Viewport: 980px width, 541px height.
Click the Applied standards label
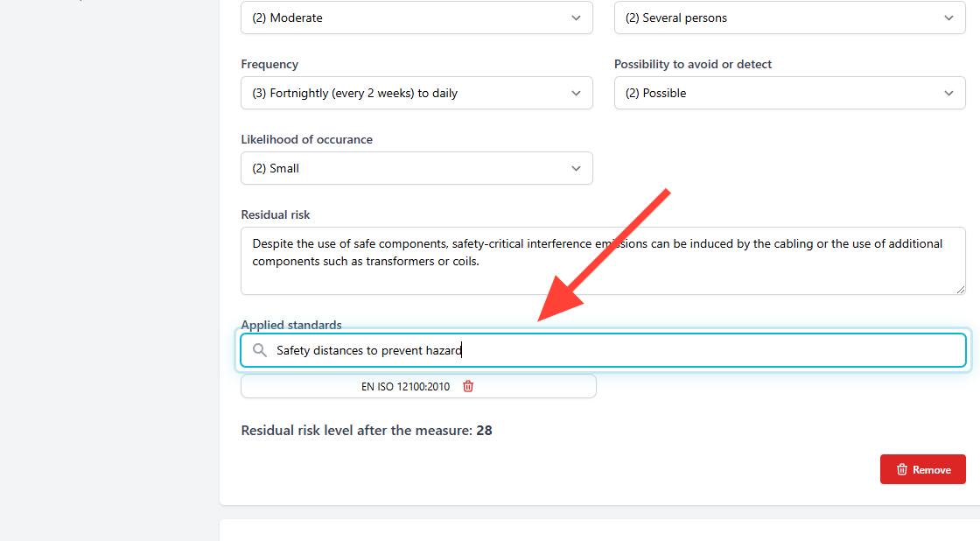pos(291,325)
